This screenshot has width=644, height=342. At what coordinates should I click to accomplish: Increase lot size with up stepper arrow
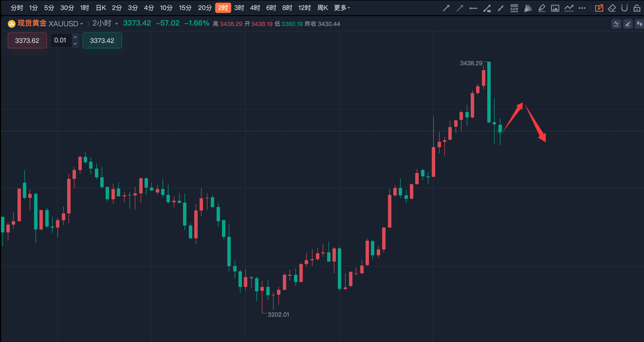[75, 37]
